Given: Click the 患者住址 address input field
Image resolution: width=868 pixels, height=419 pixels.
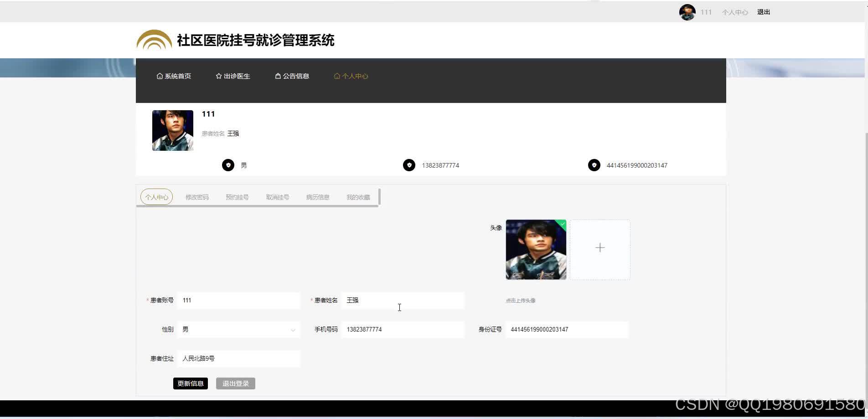Looking at the screenshot, I should pyautogui.click(x=238, y=358).
